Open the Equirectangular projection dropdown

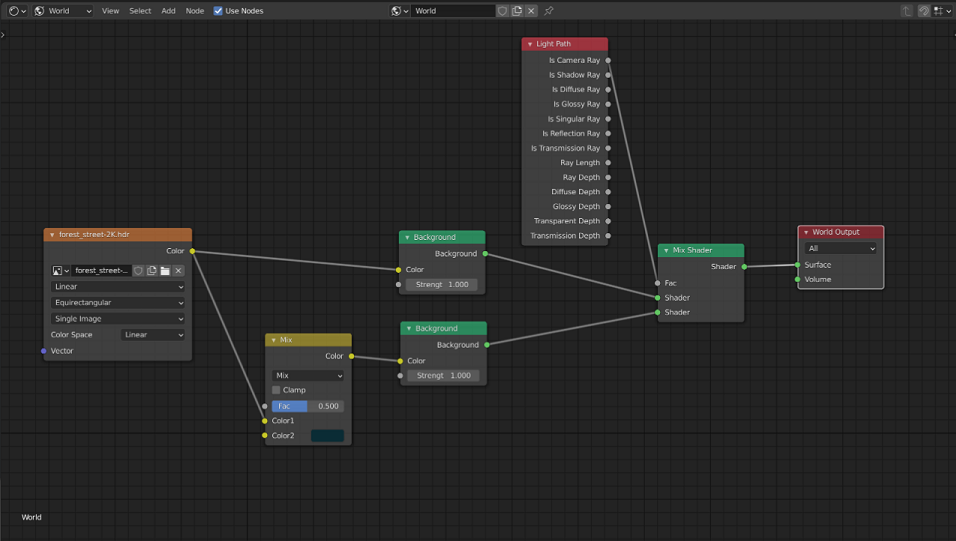coord(118,303)
